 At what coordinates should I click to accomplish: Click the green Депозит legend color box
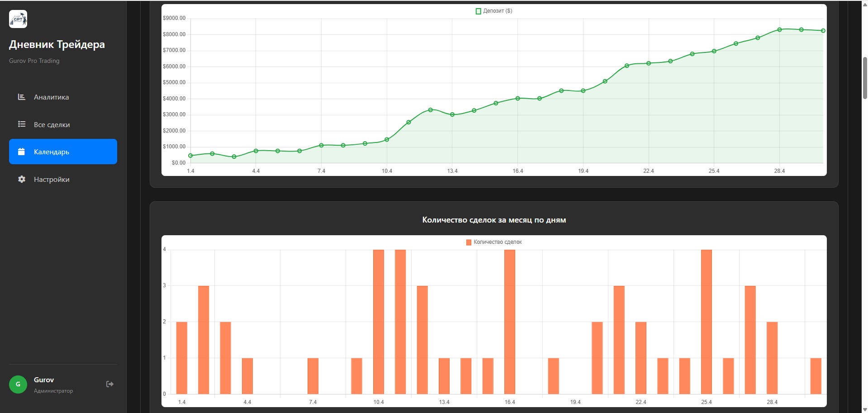click(x=478, y=11)
